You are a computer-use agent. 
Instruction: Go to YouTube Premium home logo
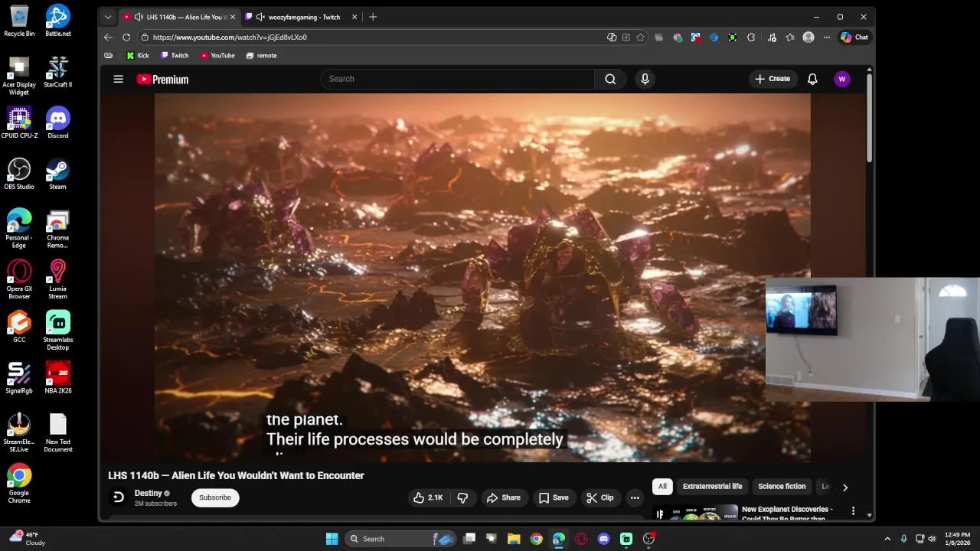tap(162, 79)
